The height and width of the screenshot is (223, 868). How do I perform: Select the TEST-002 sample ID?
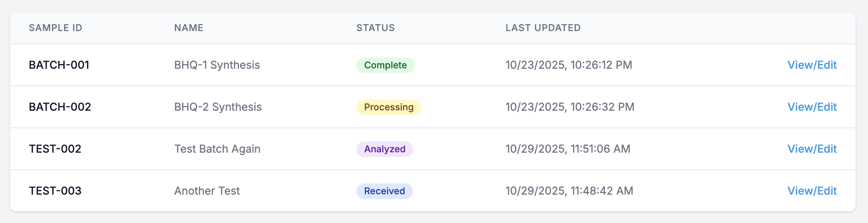55,149
